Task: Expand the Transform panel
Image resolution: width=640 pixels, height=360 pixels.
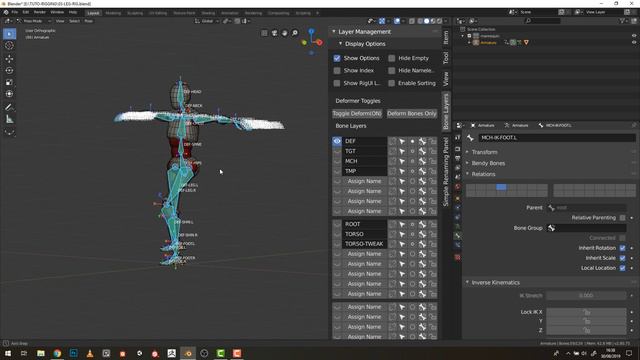Action: pos(467,152)
